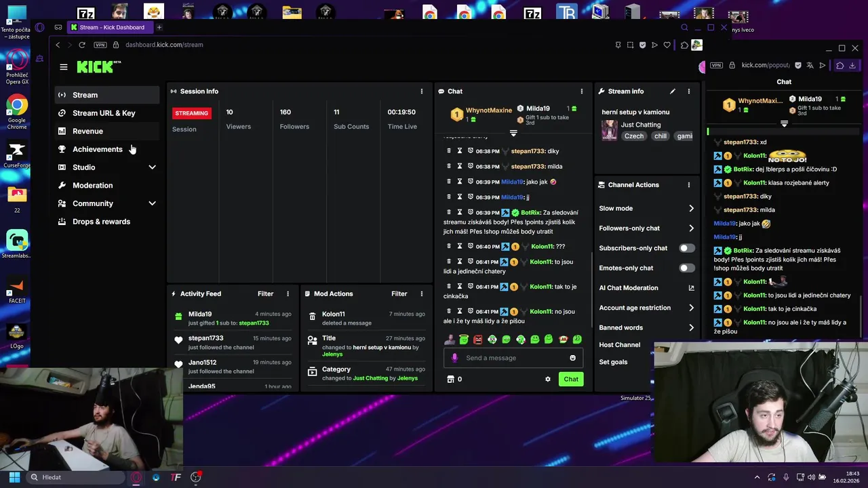Expand Studio sidebar section
Image resolution: width=868 pixels, height=488 pixels.
tap(152, 167)
